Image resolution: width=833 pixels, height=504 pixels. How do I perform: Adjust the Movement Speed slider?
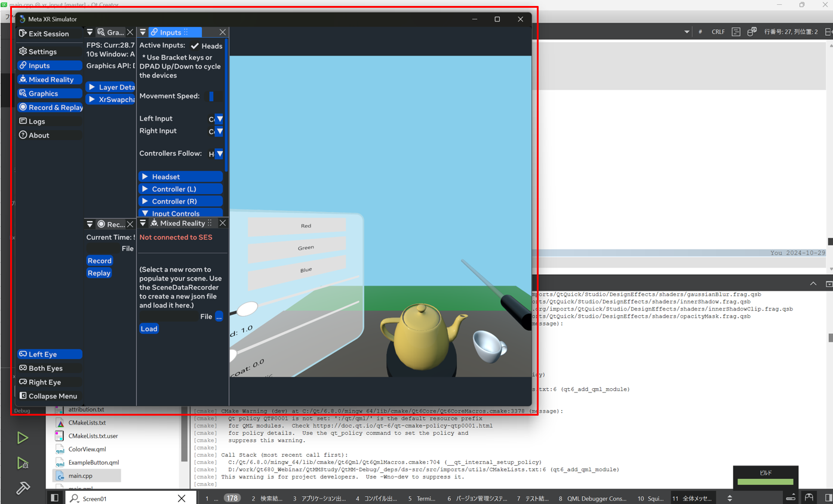click(211, 96)
